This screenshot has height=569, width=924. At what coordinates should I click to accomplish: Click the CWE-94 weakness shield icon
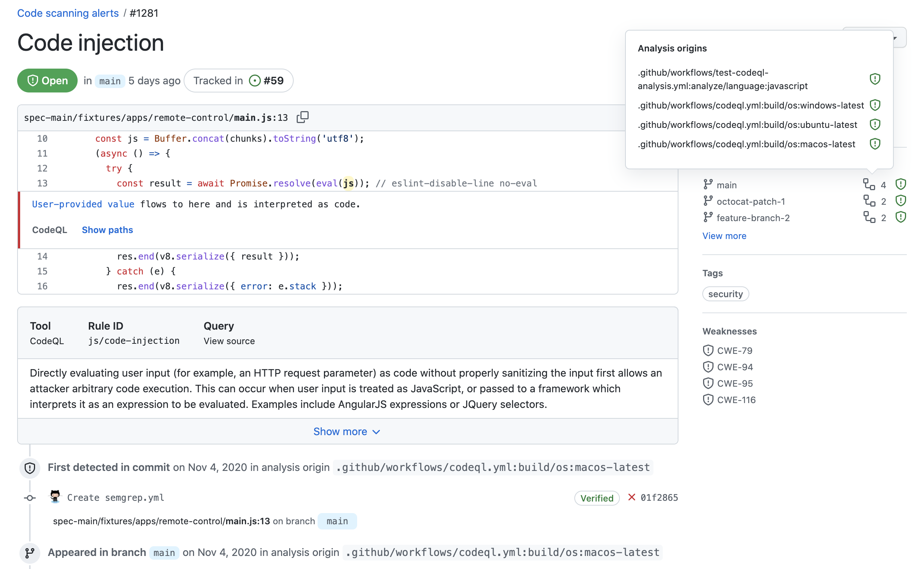click(709, 367)
